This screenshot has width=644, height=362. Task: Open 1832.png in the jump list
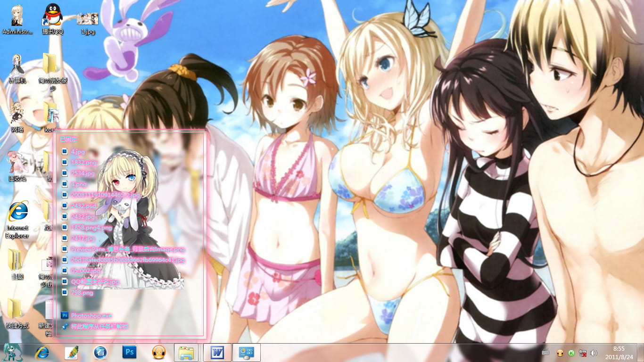(x=83, y=163)
